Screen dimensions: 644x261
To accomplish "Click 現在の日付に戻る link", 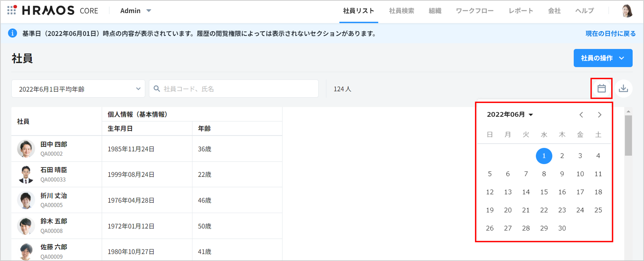I will click(x=610, y=34).
